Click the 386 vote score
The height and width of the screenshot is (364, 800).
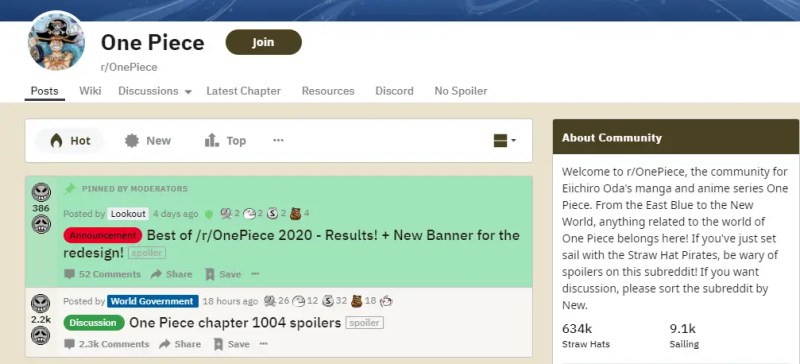(x=41, y=208)
